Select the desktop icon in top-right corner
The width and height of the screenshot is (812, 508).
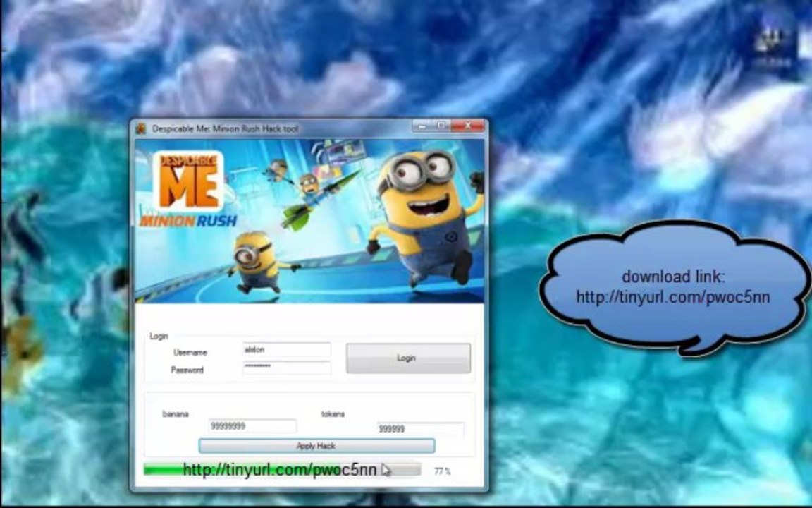772,47
